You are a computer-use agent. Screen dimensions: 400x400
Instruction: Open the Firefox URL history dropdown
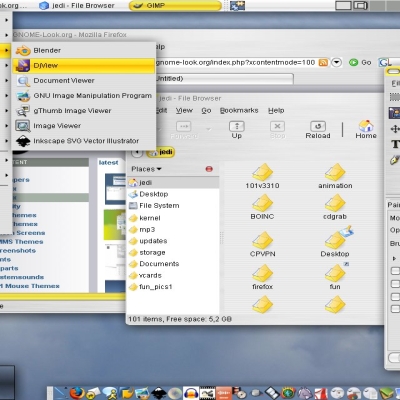click(x=337, y=63)
